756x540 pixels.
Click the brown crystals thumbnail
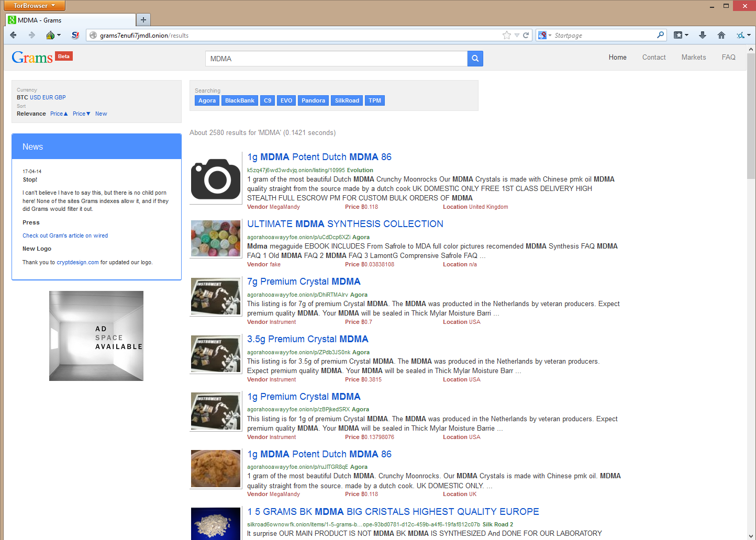216,468
